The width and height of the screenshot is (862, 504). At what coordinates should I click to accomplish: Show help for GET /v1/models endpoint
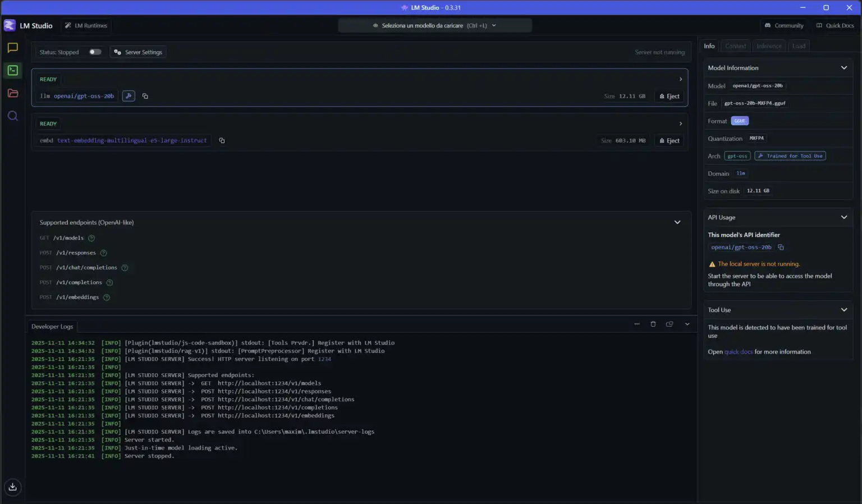point(91,238)
